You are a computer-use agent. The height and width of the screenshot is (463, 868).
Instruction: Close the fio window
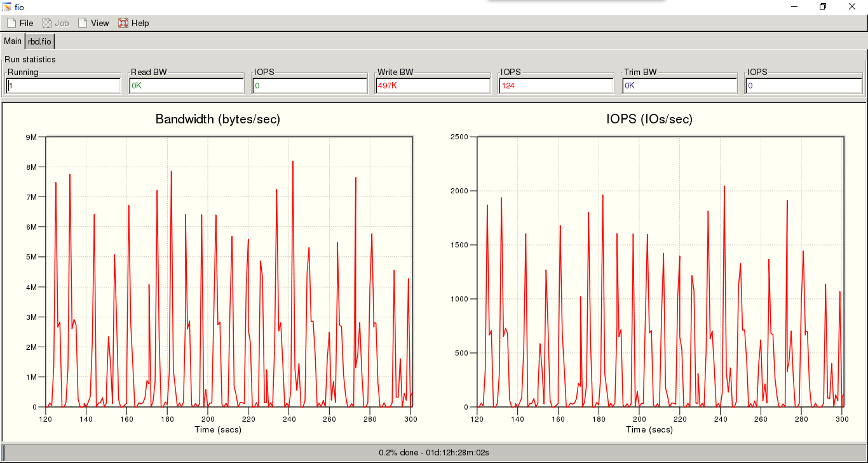pyautogui.click(x=852, y=6)
